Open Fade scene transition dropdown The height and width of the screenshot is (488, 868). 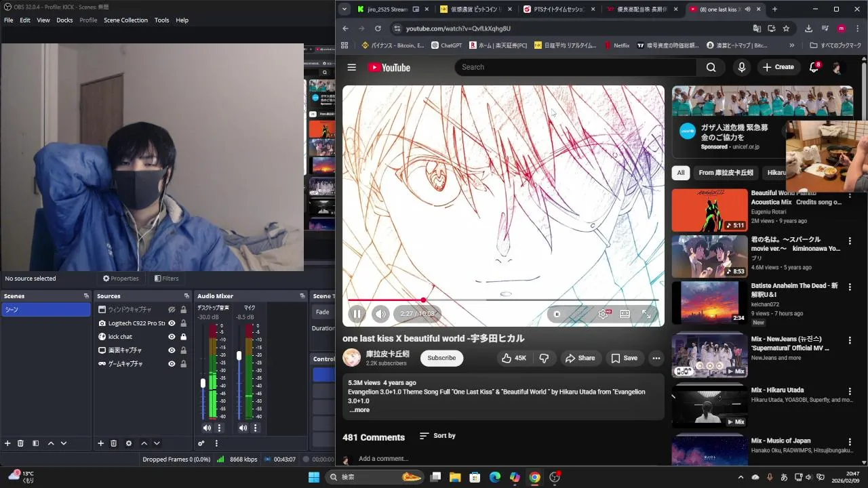coord(323,312)
